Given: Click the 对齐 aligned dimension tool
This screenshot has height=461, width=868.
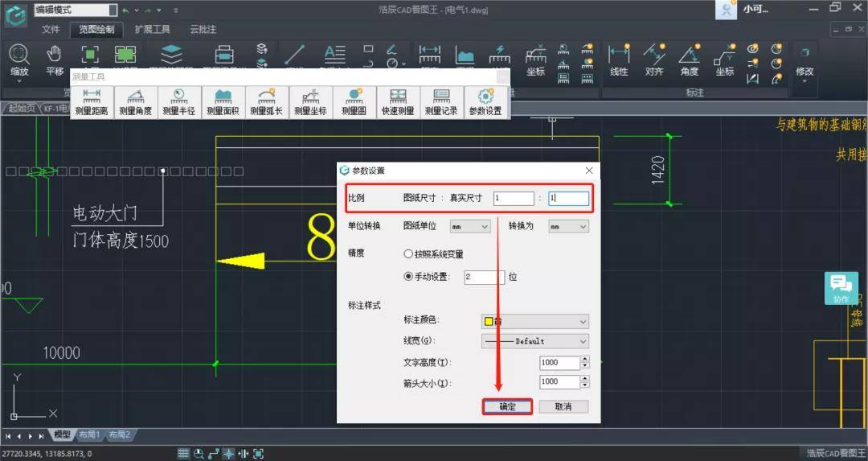Looking at the screenshot, I should click(x=653, y=60).
